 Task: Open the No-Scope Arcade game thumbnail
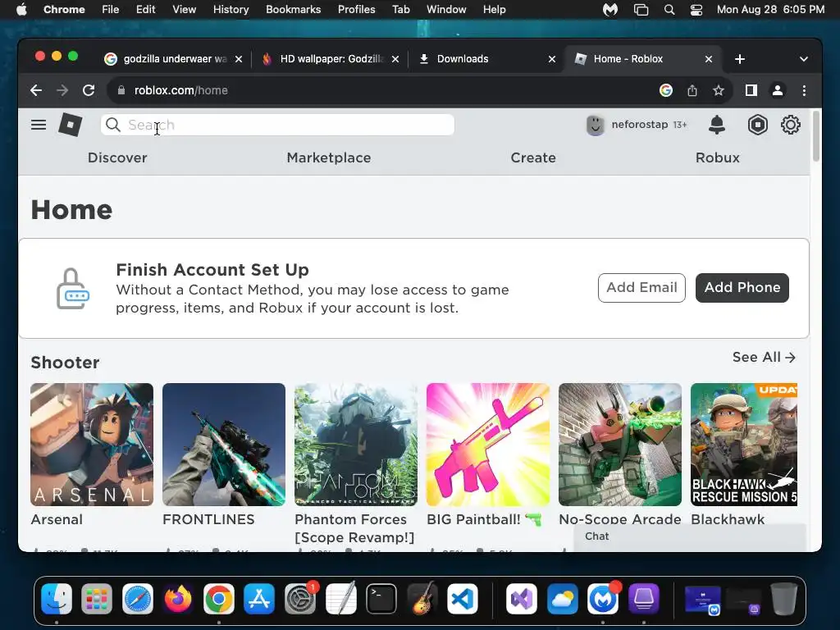pos(620,445)
